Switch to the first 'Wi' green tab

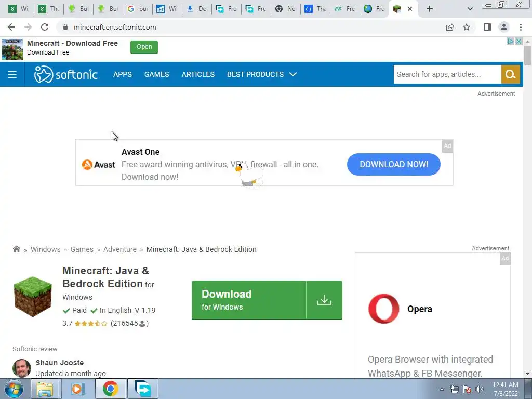[x=18, y=9]
